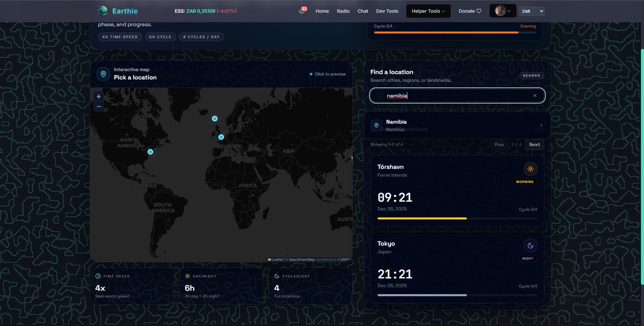
Task: Open the user avatar menu
Action: pyautogui.click(x=503, y=11)
